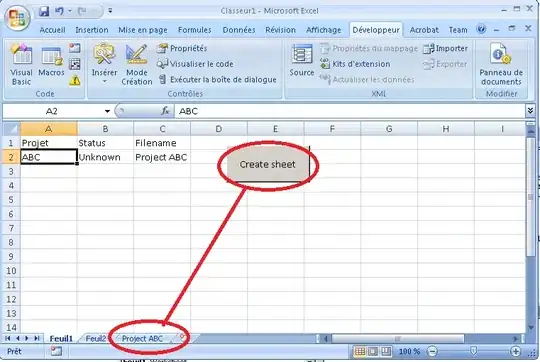Select column B header
This screenshot has width=540, height=362.
click(105, 129)
